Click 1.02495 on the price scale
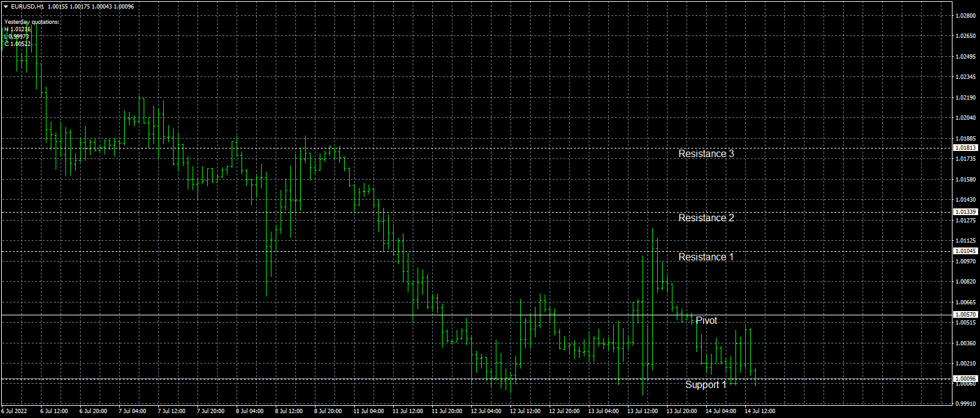 tap(965, 57)
